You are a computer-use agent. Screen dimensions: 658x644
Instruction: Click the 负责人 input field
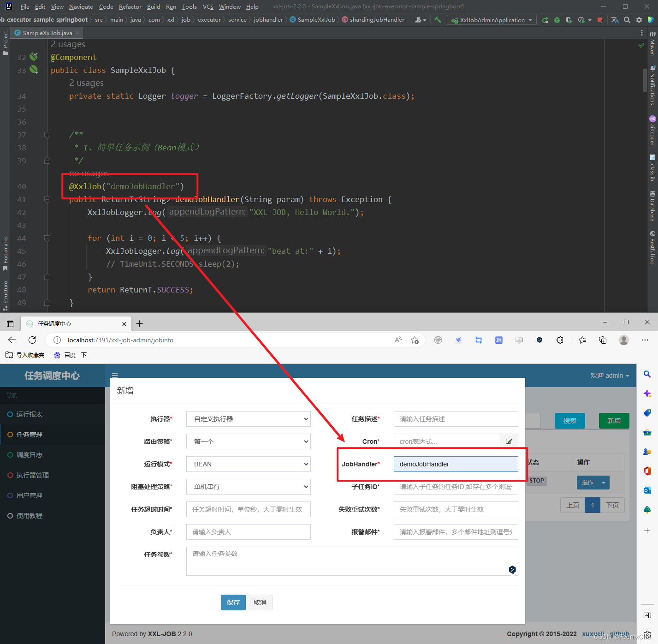coord(249,532)
